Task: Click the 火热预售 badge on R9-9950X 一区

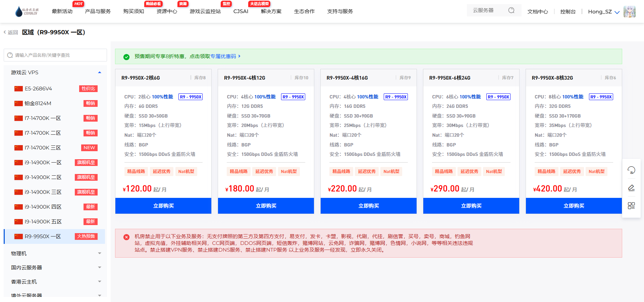Action: pyautogui.click(x=86, y=236)
